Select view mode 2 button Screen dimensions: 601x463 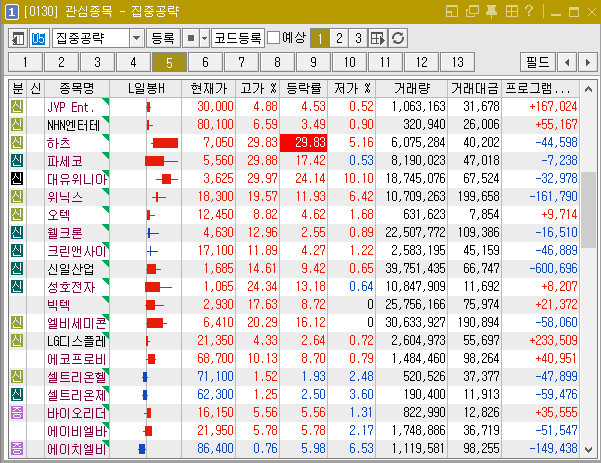click(339, 38)
